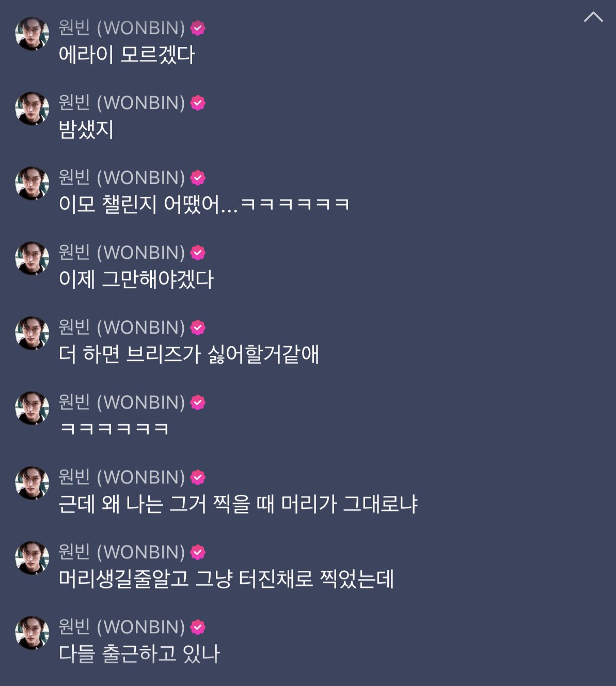Click the verified badge above the ㅋㅋㅋㅋㅋㅋ-only message

tap(198, 402)
